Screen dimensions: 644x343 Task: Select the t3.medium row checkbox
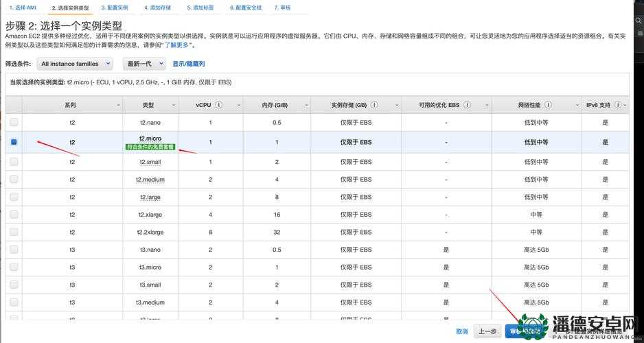14,302
